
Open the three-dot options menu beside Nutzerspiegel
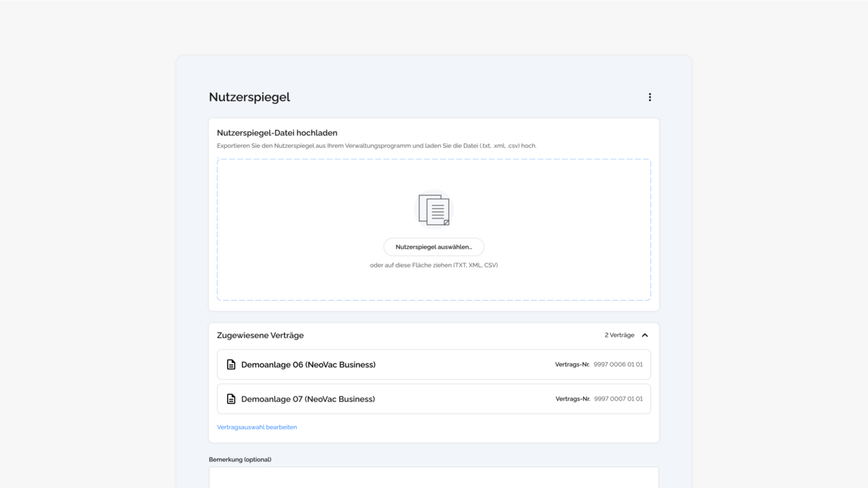click(650, 97)
